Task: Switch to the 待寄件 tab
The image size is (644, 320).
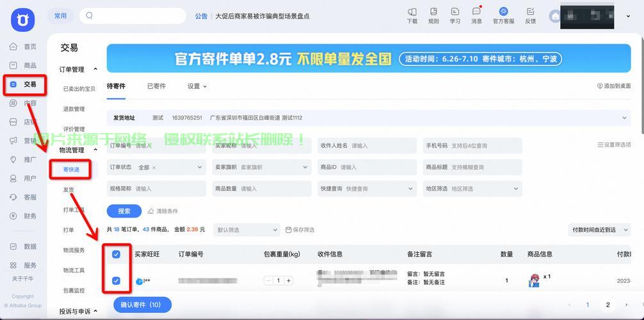Action: [117, 86]
